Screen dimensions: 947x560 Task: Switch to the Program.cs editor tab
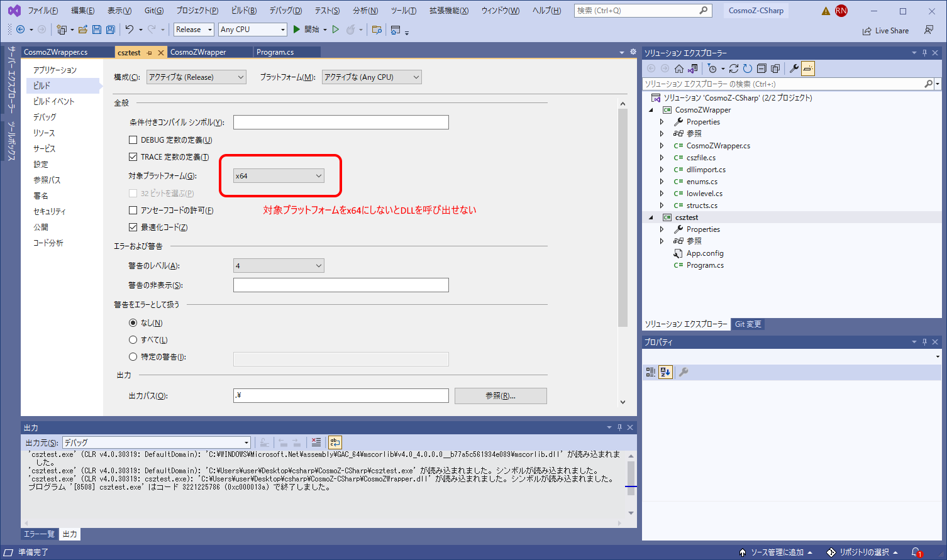[275, 52]
